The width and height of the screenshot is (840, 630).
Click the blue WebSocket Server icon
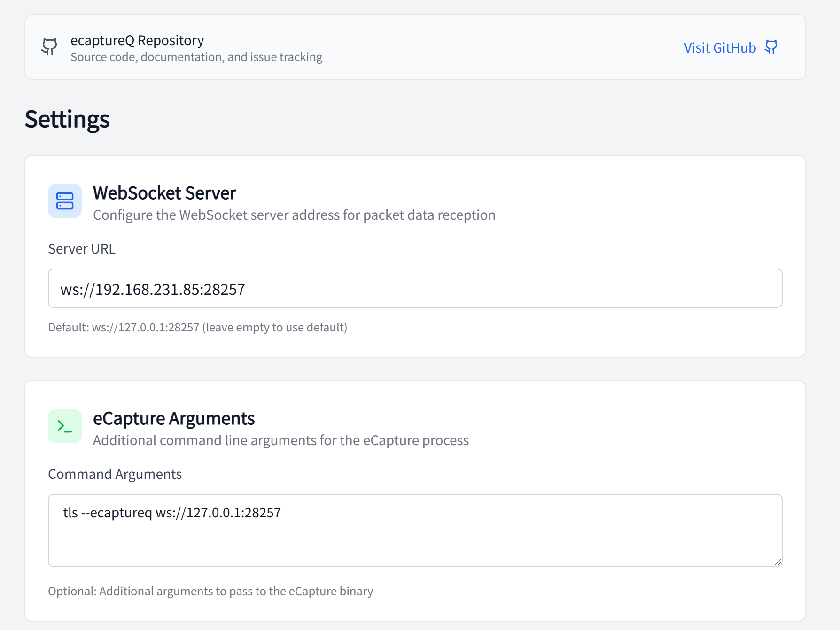click(x=65, y=201)
